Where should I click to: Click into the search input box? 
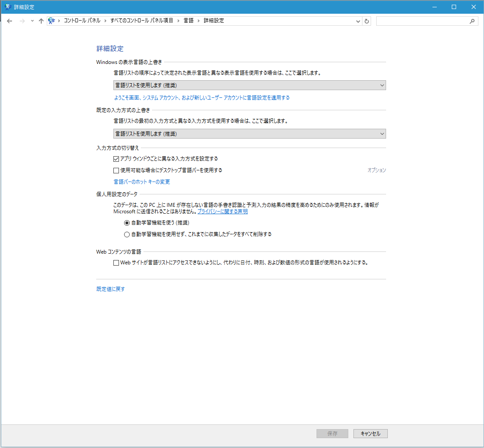pos(422,21)
